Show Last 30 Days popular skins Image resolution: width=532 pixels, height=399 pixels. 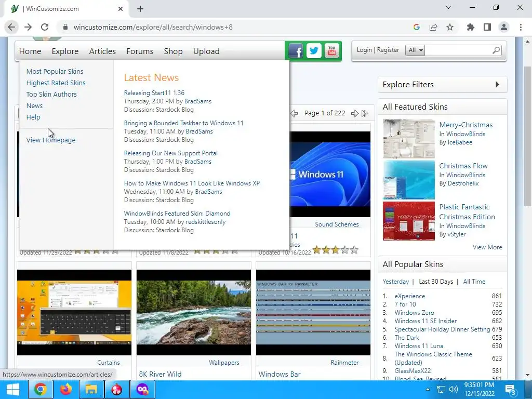436,282
